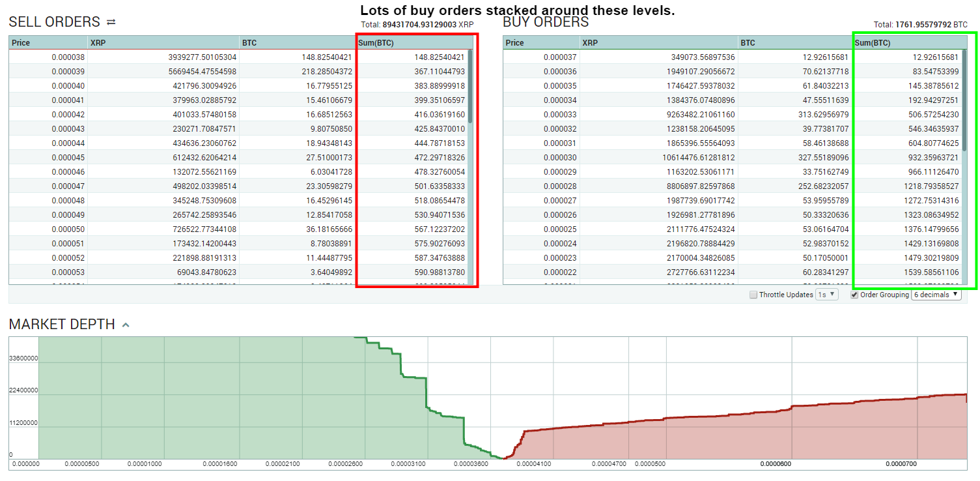Enable the Throttle Updates checkbox
Screen dimensions: 980x481
(753, 295)
